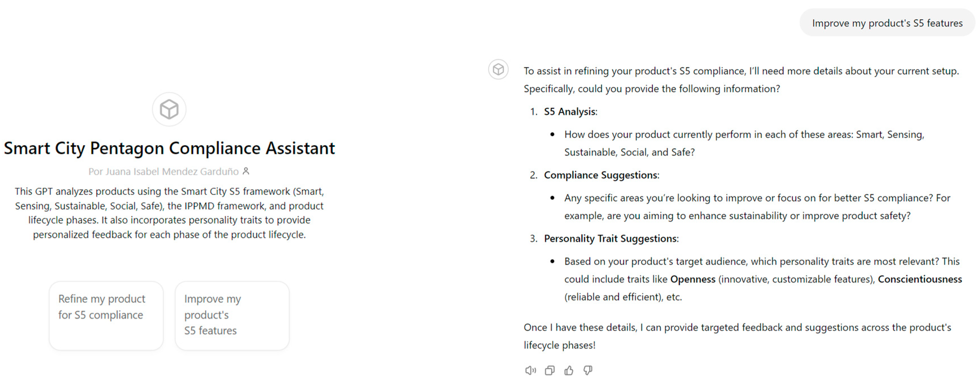Click the person icon next to author name
The height and width of the screenshot is (382, 980).
coord(246,171)
